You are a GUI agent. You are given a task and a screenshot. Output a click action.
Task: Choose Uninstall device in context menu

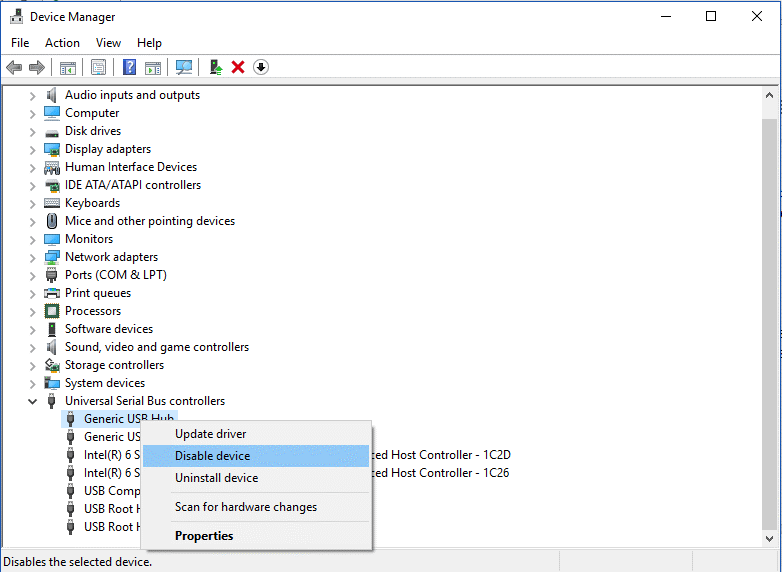[256, 478]
